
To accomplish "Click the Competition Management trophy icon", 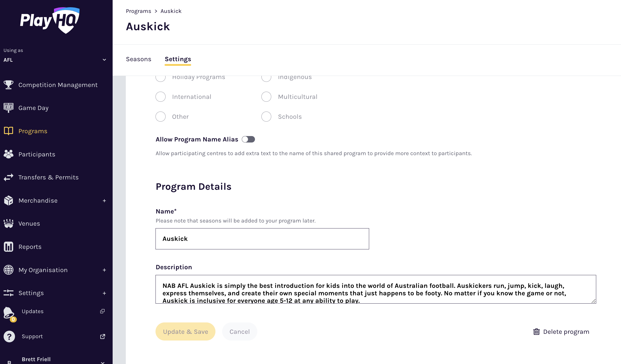I will coord(9,85).
